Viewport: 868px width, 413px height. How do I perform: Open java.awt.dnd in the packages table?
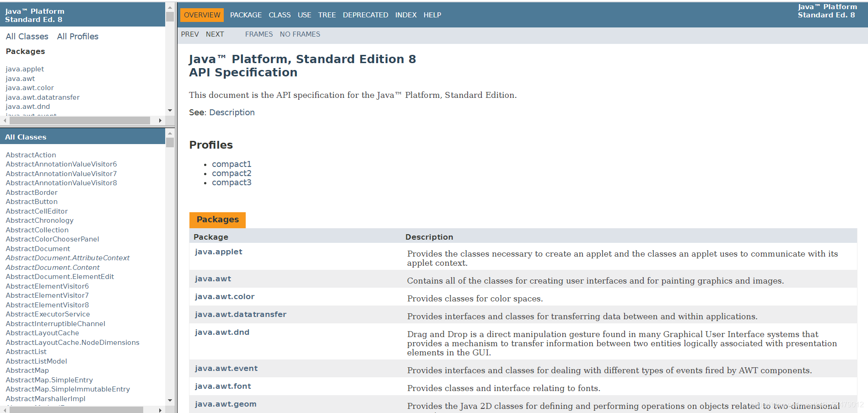click(x=222, y=332)
